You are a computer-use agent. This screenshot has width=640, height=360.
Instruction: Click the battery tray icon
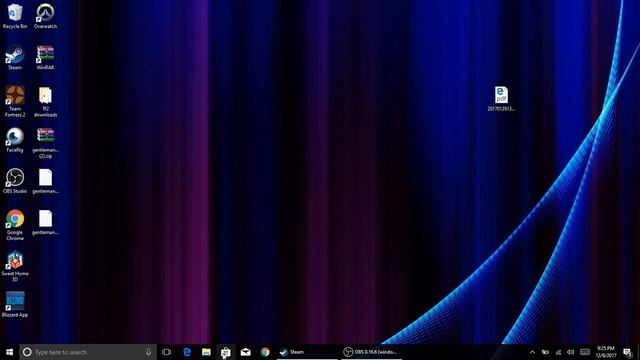(x=545, y=352)
